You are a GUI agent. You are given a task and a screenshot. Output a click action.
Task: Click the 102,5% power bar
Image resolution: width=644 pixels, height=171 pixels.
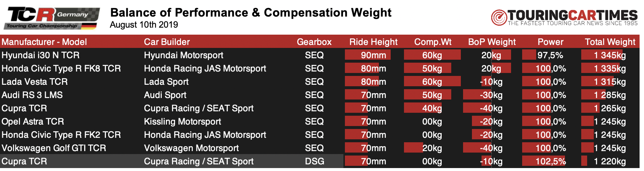coord(544,161)
